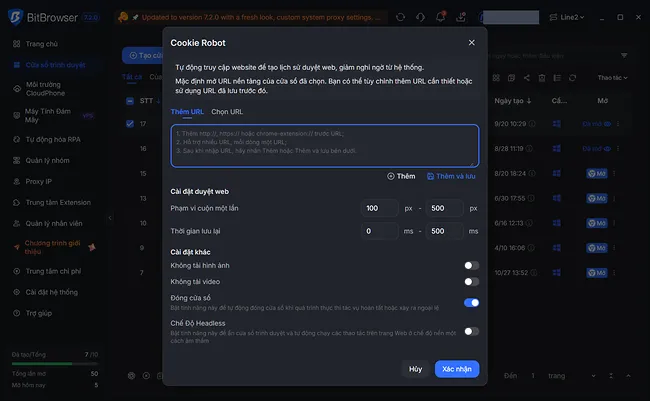Open the page size dropdown near trang
Image resolution: width=650 pixels, height=401 pixels.
(x=594, y=376)
